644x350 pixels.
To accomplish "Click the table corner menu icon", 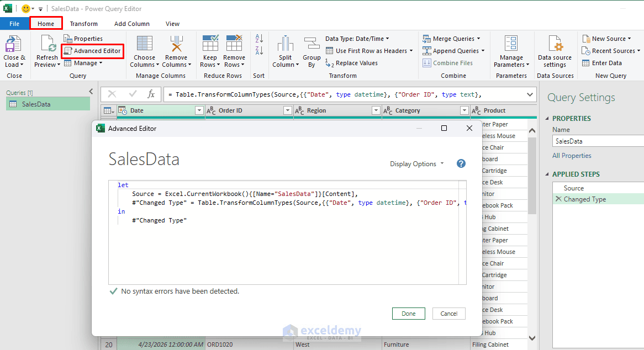I will click(x=109, y=110).
